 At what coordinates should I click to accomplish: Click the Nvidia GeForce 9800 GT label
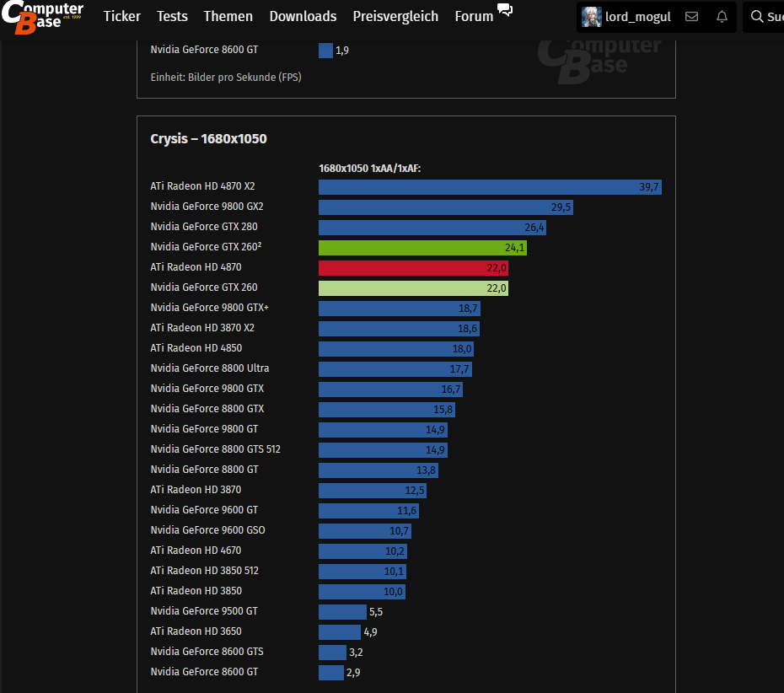pos(205,429)
